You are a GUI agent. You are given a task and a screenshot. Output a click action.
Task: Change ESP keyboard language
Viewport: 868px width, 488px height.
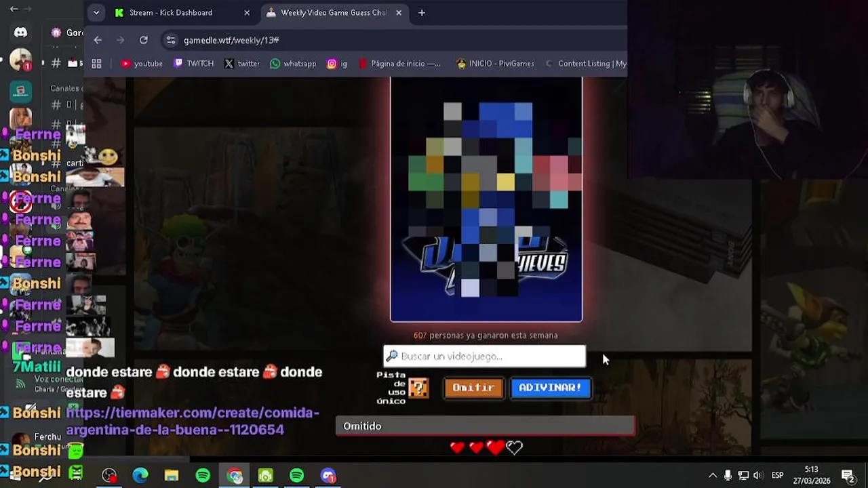click(778, 476)
